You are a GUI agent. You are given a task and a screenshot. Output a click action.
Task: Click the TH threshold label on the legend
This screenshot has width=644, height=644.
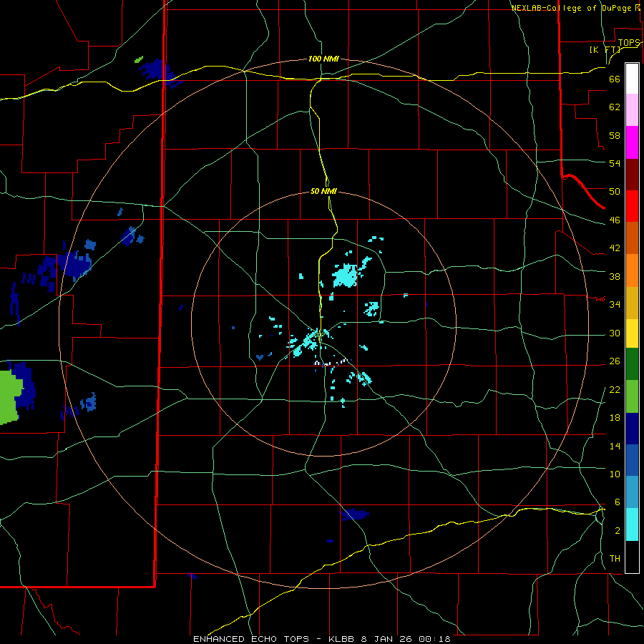pyautogui.click(x=615, y=559)
